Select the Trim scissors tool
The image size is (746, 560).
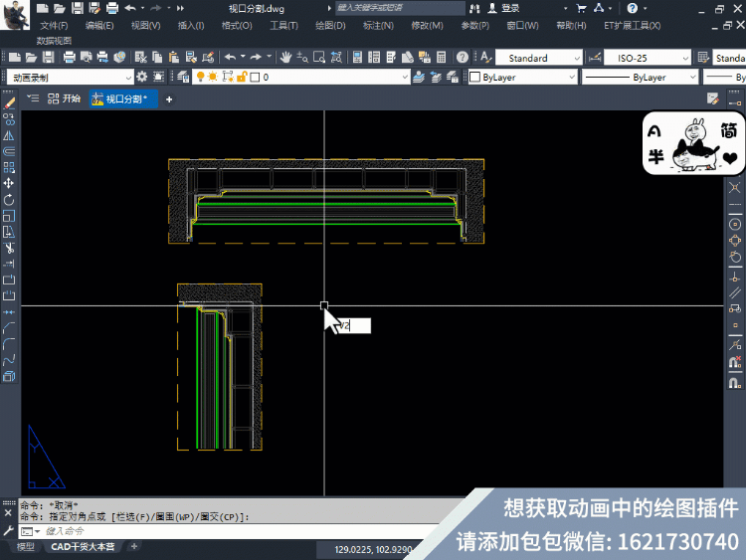click(x=9, y=248)
